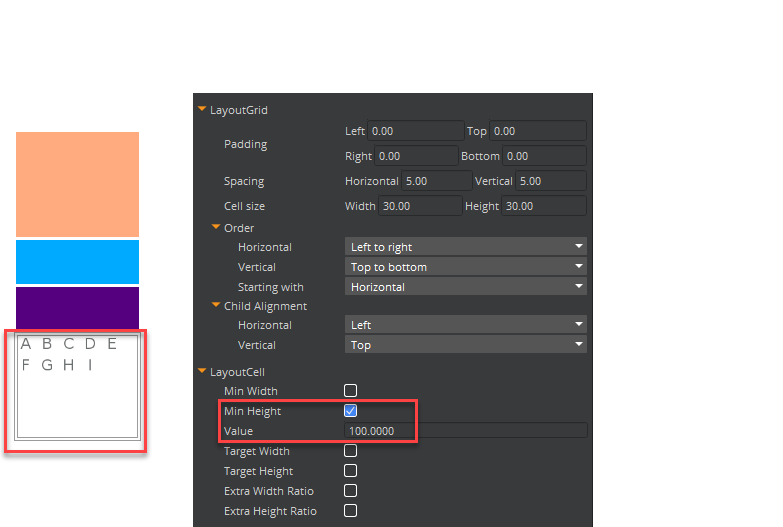Select the orange rectangle in the preview
The image size is (783, 527).
click(x=77, y=184)
